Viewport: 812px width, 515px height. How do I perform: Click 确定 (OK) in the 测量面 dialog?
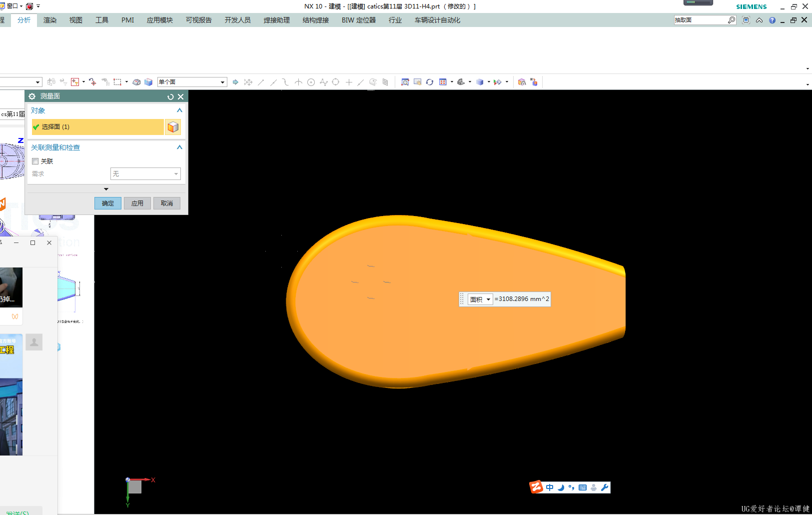(x=108, y=203)
